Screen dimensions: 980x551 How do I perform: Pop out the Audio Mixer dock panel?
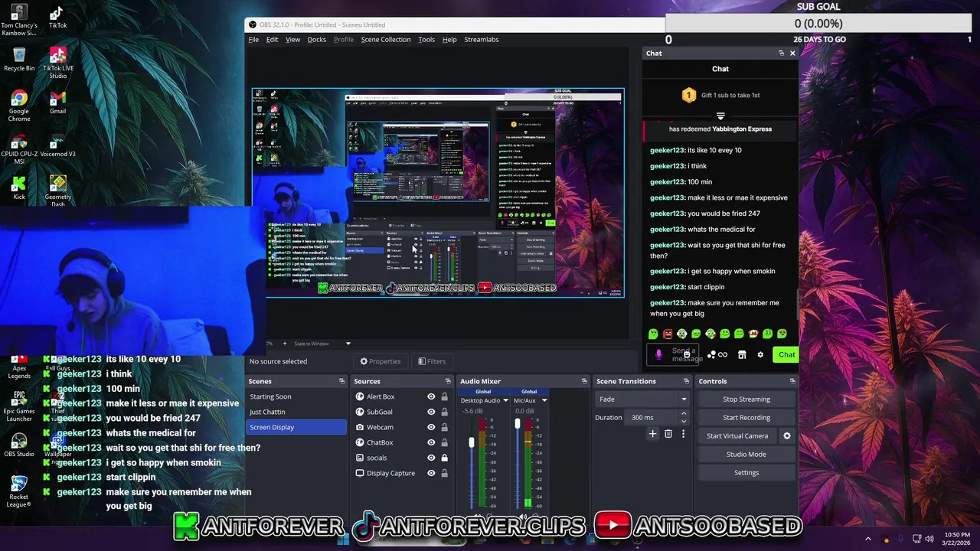(584, 381)
